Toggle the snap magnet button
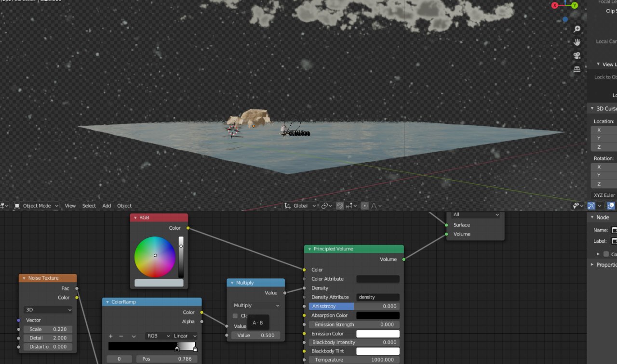617x364 pixels. click(340, 206)
